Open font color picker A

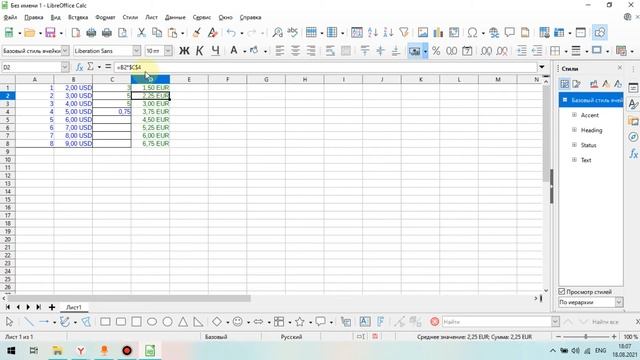coord(233,51)
